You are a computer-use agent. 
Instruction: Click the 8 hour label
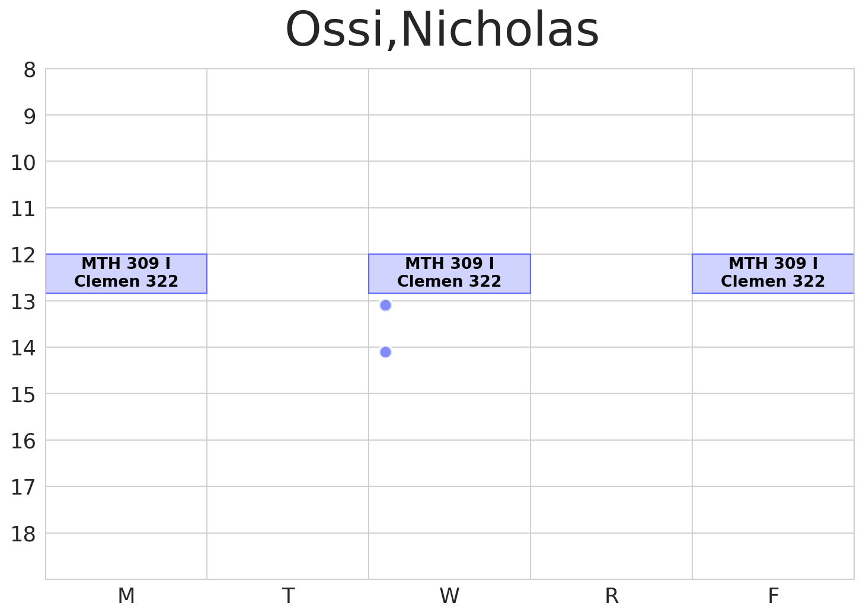pos(30,70)
